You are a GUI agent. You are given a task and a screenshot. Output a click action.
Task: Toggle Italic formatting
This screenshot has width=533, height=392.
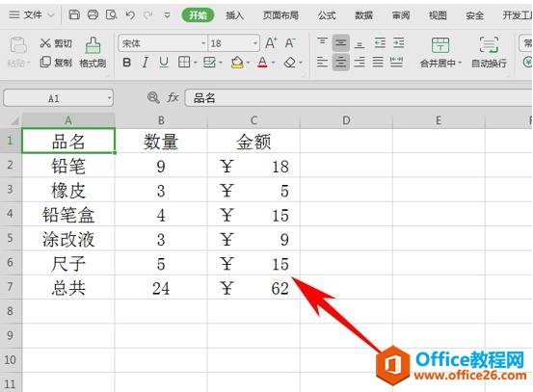click(x=146, y=63)
